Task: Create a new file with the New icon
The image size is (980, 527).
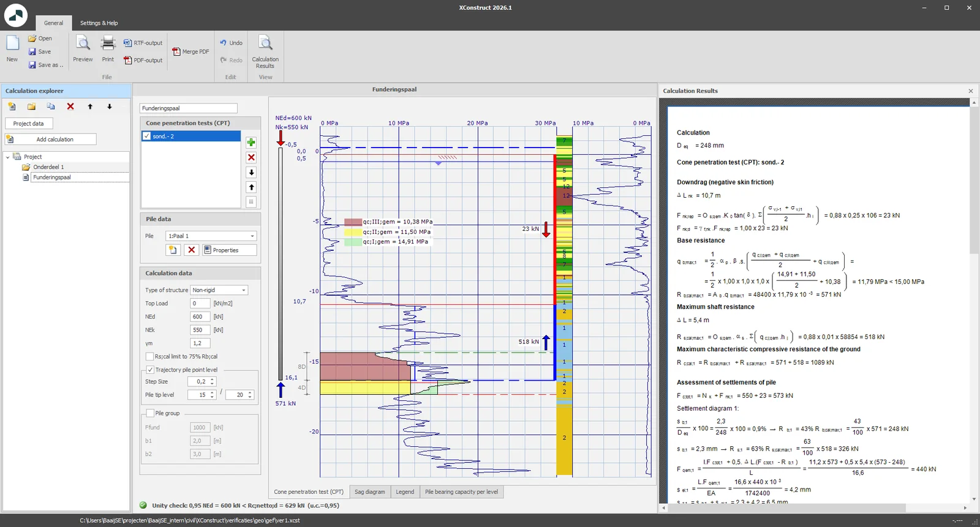Action: tap(12, 49)
